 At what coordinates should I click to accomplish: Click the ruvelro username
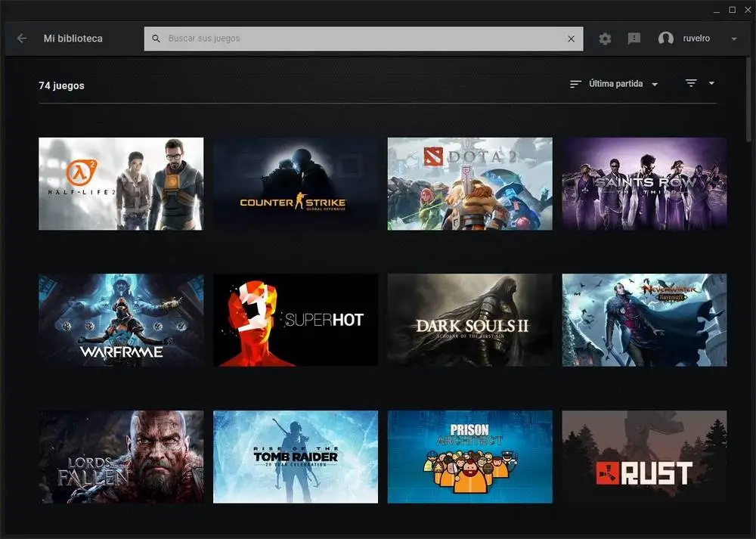[696, 38]
